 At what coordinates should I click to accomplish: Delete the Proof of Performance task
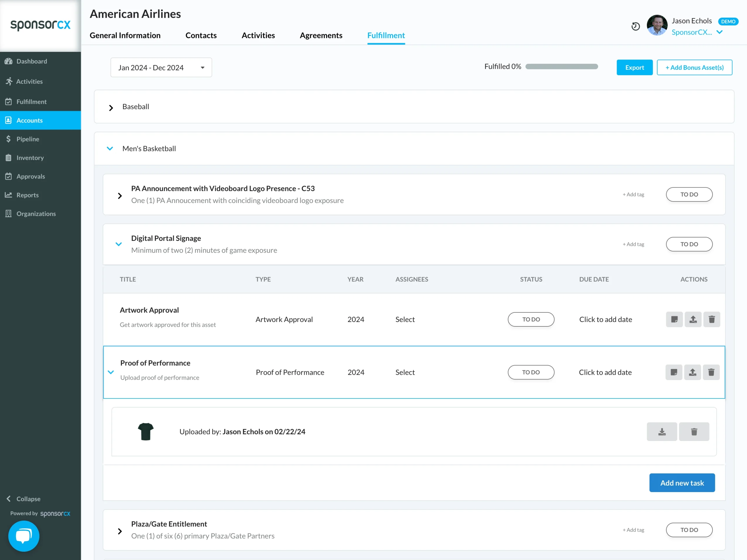(x=711, y=372)
